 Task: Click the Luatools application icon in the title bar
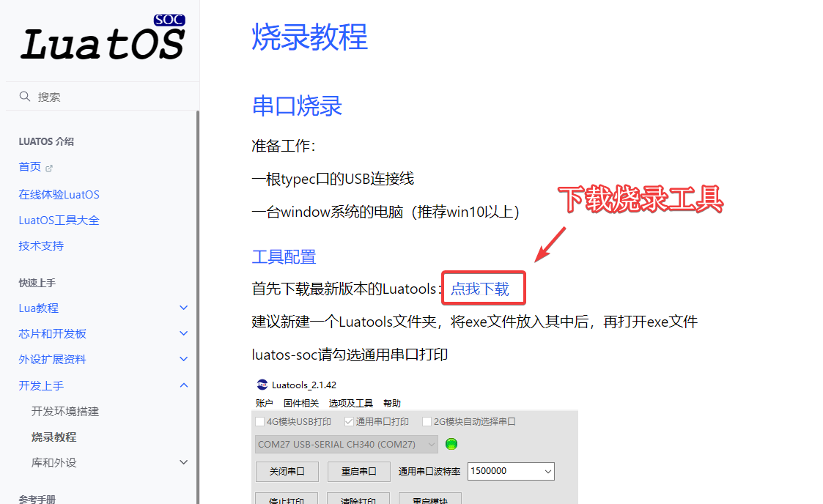264,385
